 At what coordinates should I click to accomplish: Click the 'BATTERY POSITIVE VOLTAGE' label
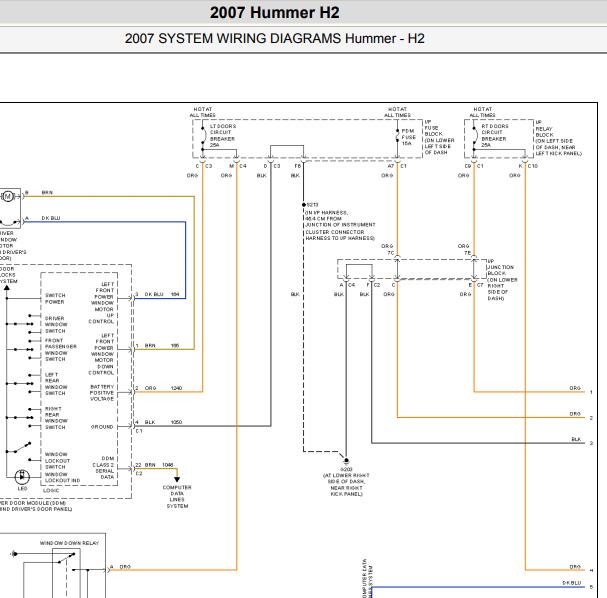tap(102, 392)
